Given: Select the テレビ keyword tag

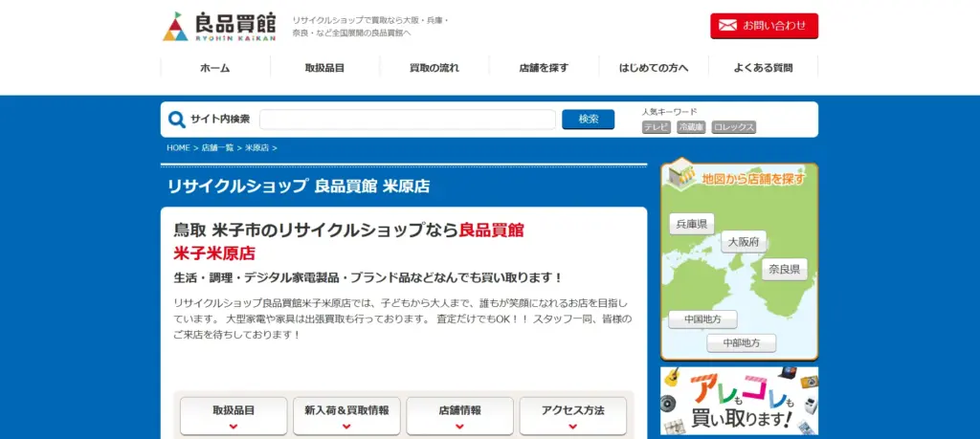Looking at the screenshot, I should pos(657,127).
